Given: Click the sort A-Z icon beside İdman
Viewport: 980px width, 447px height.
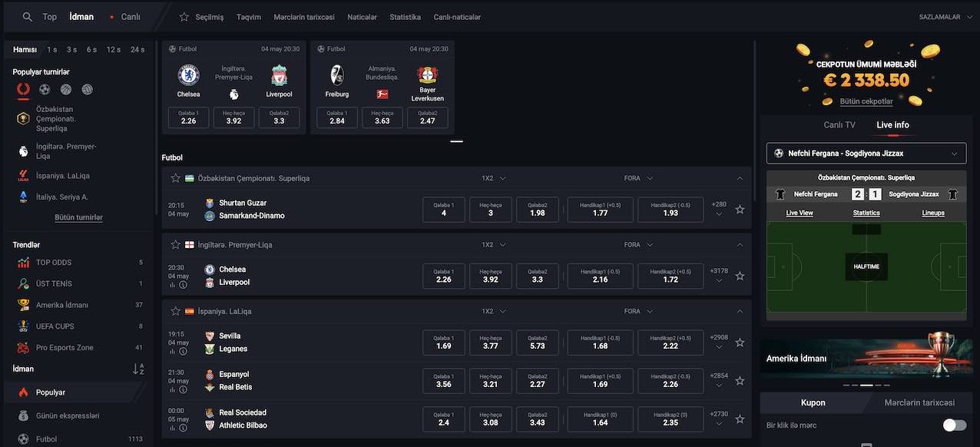Looking at the screenshot, I should (138, 369).
